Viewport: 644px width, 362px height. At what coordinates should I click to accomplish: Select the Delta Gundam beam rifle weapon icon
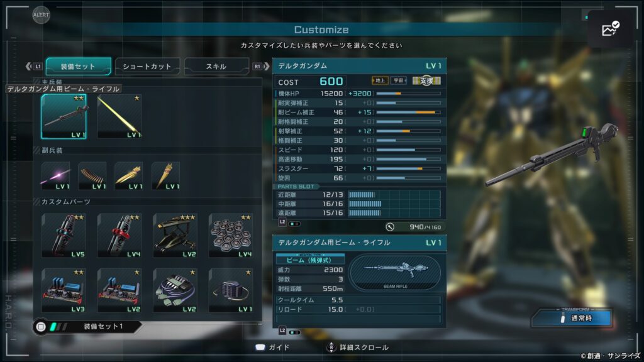pyautogui.click(x=64, y=116)
